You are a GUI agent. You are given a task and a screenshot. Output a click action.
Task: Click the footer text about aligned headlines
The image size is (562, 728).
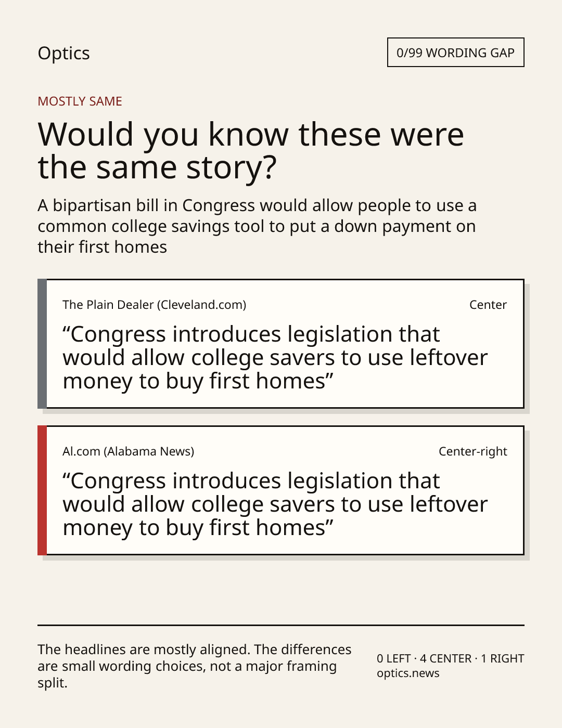tap(195, 666)
